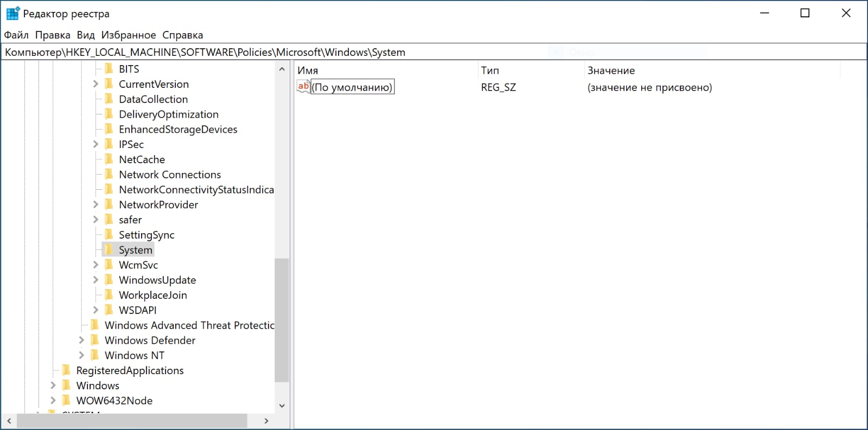This screenshot has height=430, width=868.
Task: Click the folder icon next to Windows Defender
Action: pyautogui.click(x=95, y=340)
